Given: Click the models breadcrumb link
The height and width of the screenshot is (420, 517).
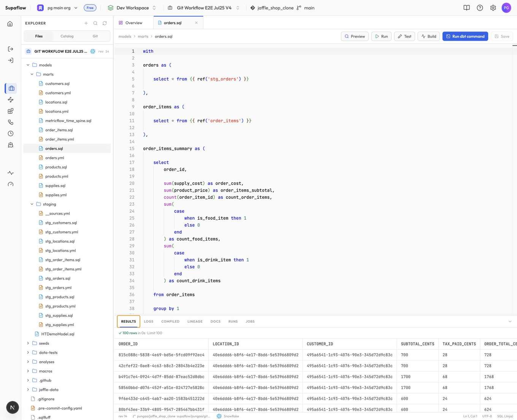Looking at the screenshot, I should (125, 36).
